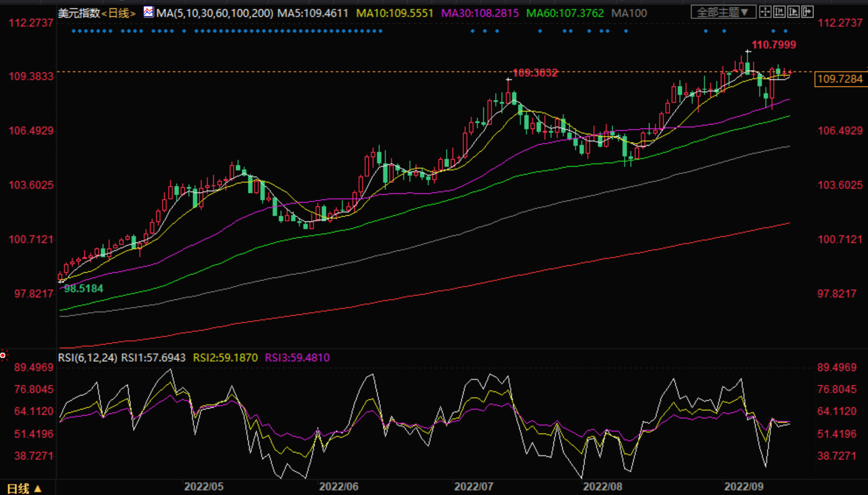
Task: Click the current price tag 109.7284
Action: coord(840,79)
